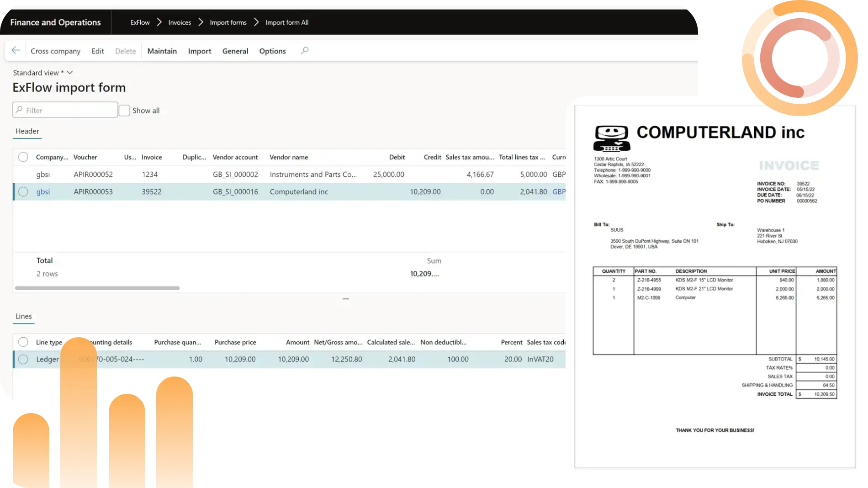Open the Import menu

click(x=200, y=51)
